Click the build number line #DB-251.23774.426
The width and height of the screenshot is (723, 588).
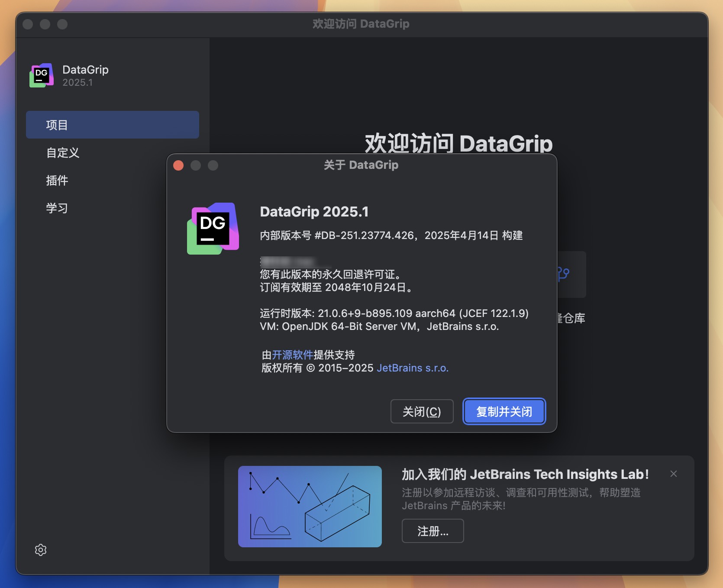[391, 236]
